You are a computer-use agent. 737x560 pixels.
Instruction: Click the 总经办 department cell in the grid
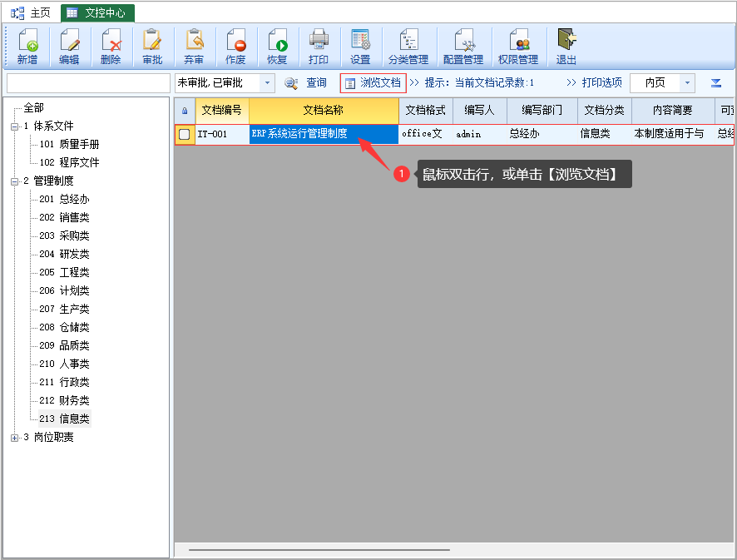pos(542,134)
